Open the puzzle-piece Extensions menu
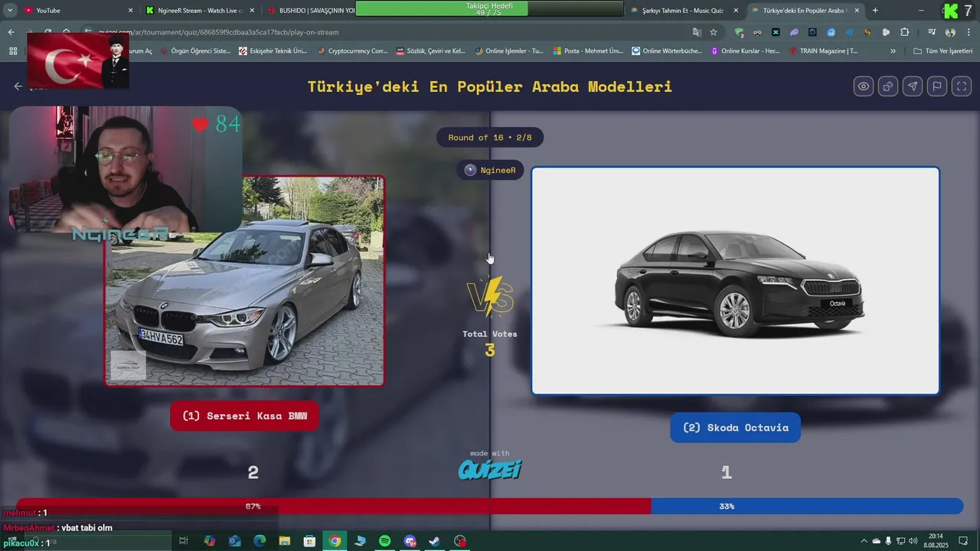Viewport: 980px width, 551px height. coord(905,32)
